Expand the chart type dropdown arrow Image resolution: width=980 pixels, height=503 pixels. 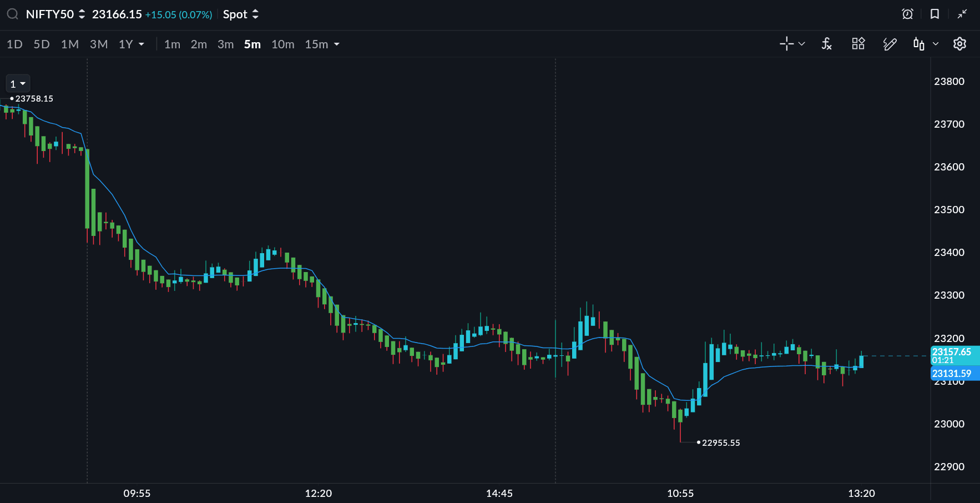click(936, 44)
